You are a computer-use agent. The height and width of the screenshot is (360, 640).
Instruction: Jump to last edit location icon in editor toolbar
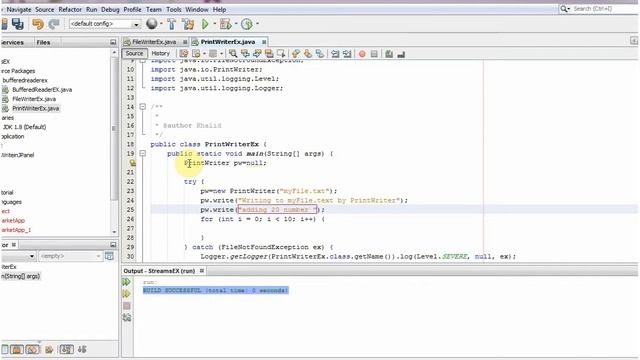click(184, 54)
